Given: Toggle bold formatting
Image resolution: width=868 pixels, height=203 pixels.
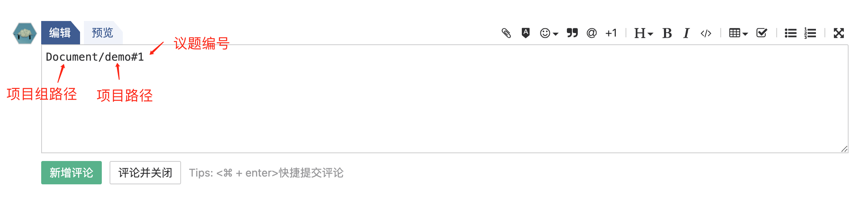Looking at the screenshot, I should coord(667,33).
